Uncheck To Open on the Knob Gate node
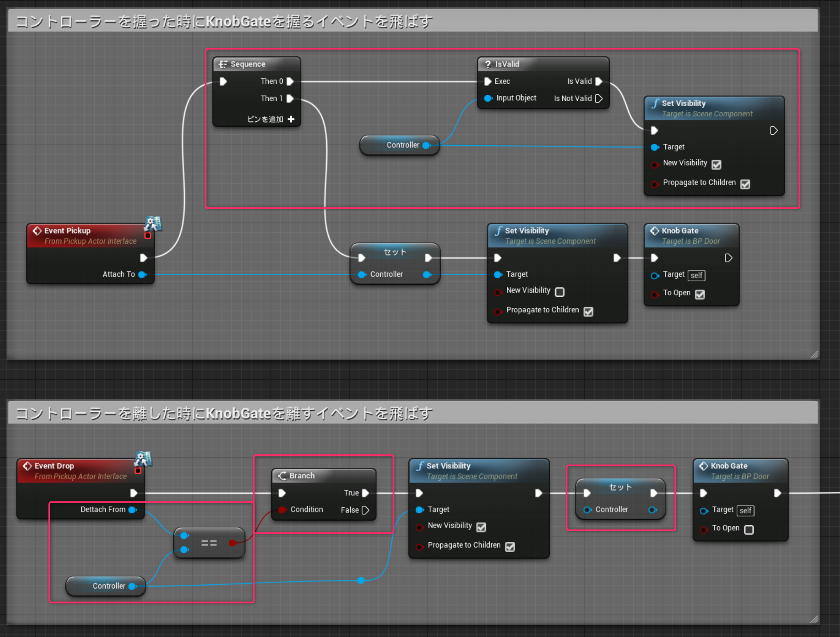Image resolution: width=840 pixels, height=637 pixels. 700,294
